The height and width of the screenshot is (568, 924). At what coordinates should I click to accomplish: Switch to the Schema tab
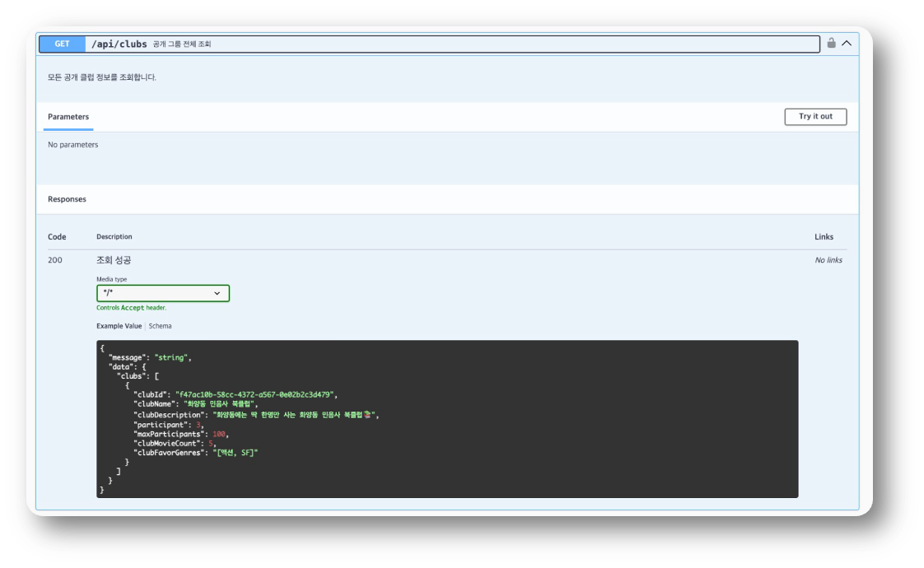[x=160, y=326]
